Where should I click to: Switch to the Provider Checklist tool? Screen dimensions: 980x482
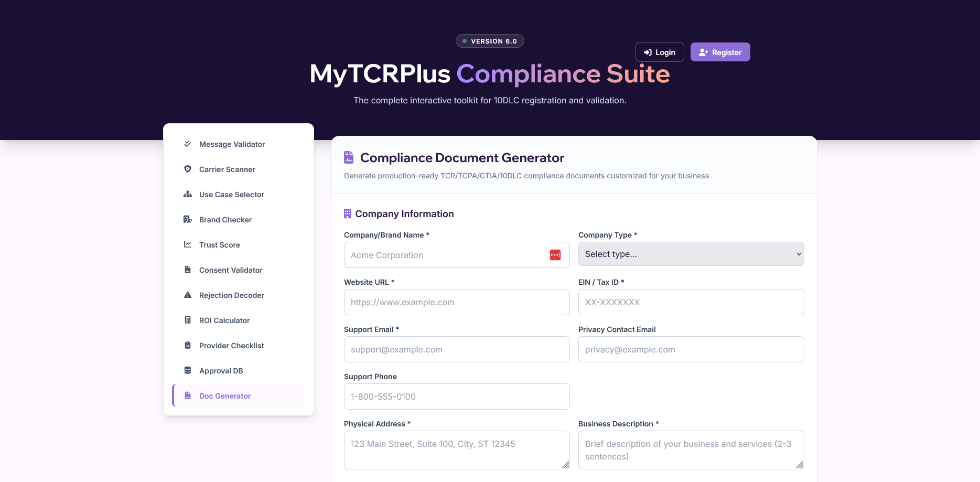[x=231, y=345]
